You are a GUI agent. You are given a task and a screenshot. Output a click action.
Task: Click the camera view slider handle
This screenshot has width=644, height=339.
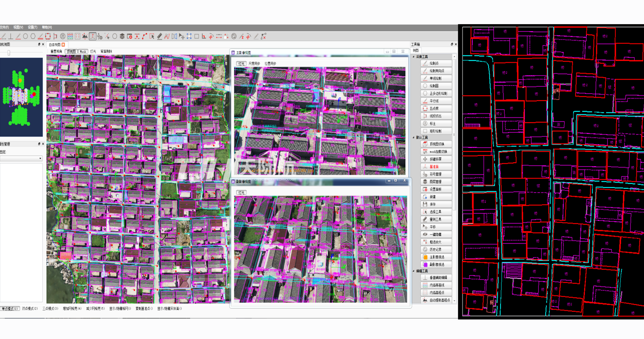click(9, 53)
